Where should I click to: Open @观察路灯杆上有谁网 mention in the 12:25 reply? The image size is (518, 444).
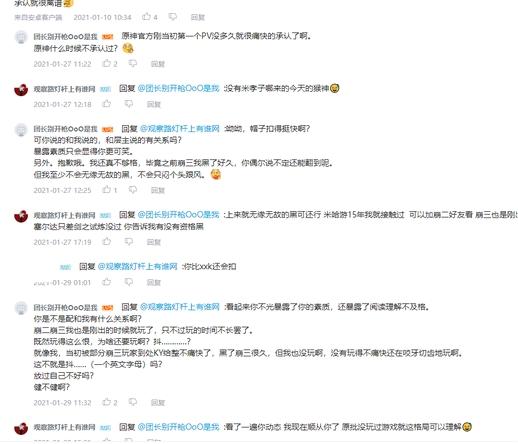[180, 129]
